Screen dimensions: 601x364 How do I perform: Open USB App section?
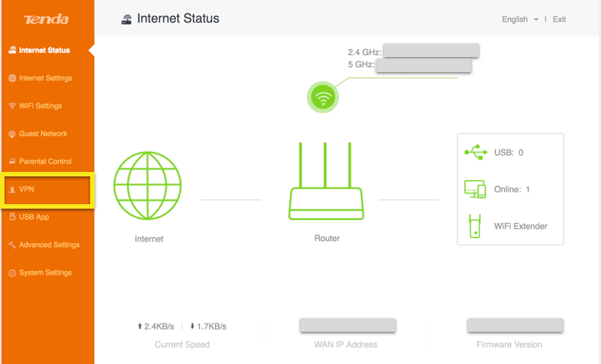[34, 217]
